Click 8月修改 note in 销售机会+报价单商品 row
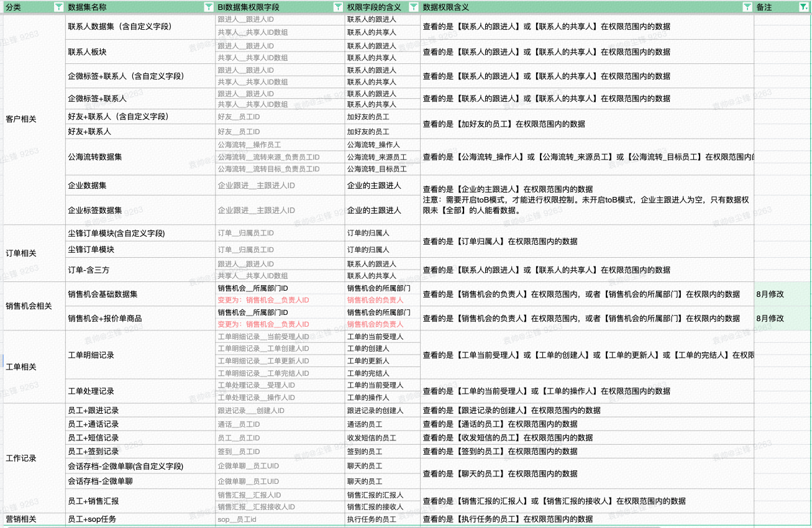 (783, 319)
